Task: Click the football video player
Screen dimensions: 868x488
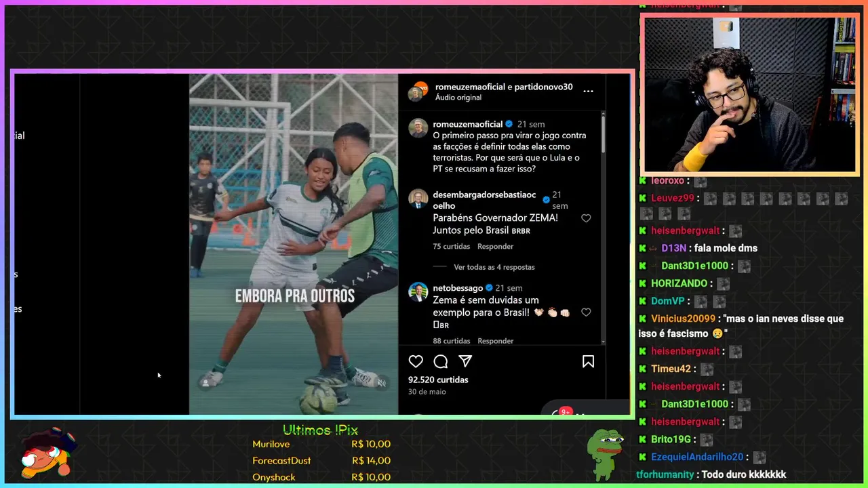Action: tap(293, 244)
